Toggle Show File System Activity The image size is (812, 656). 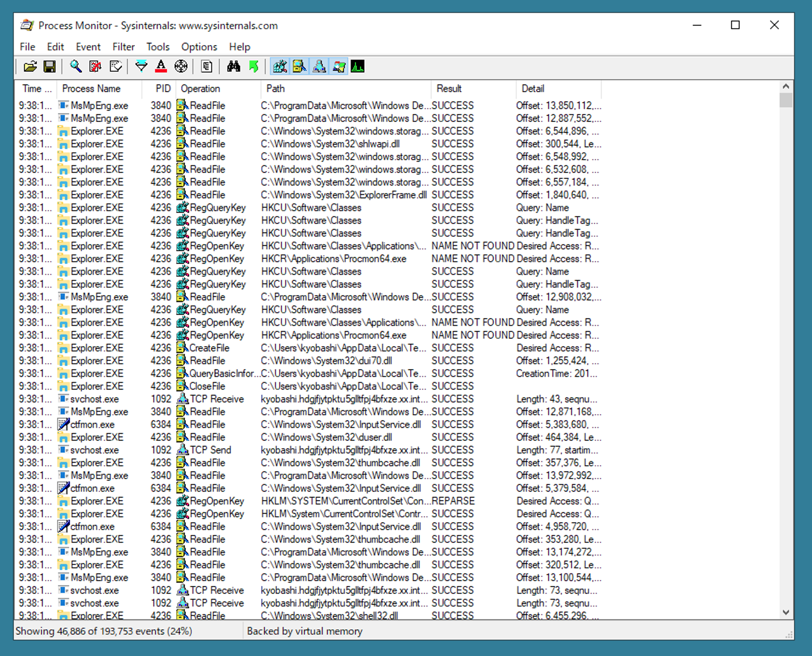[x=299, y=66]
